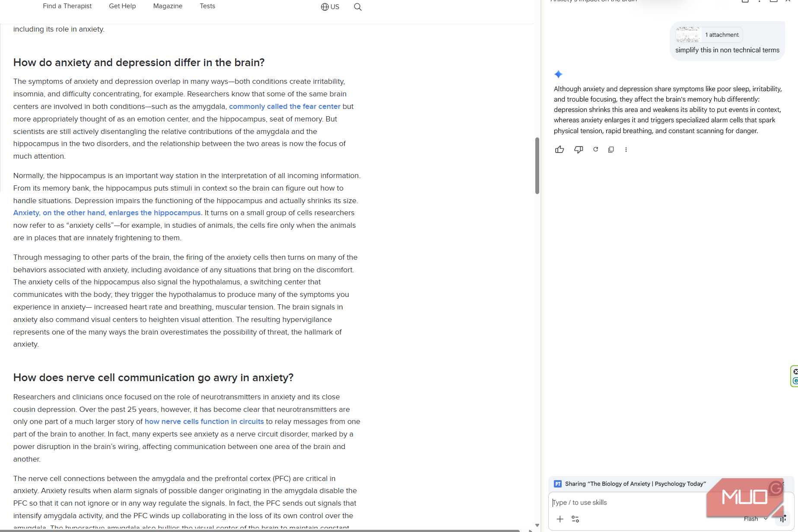Click the globe US region selector
Image resolution: width=798 pixels, height=532 pixels.
pos(330,7)
